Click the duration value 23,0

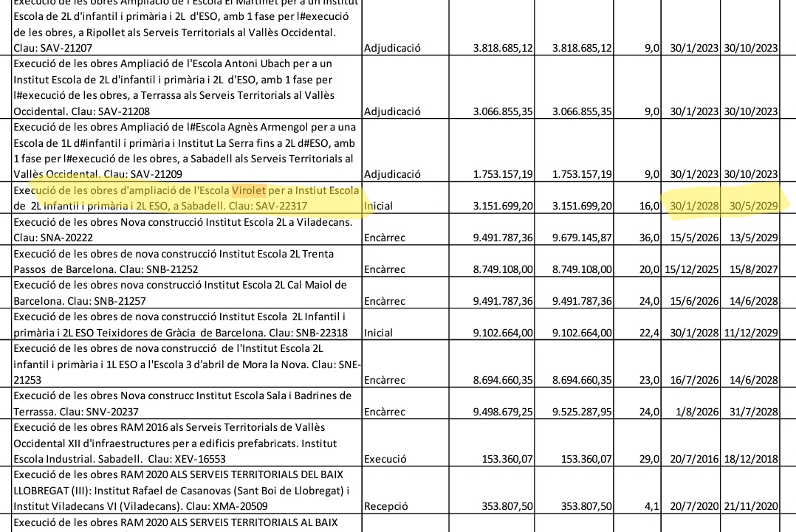[649, 380]
